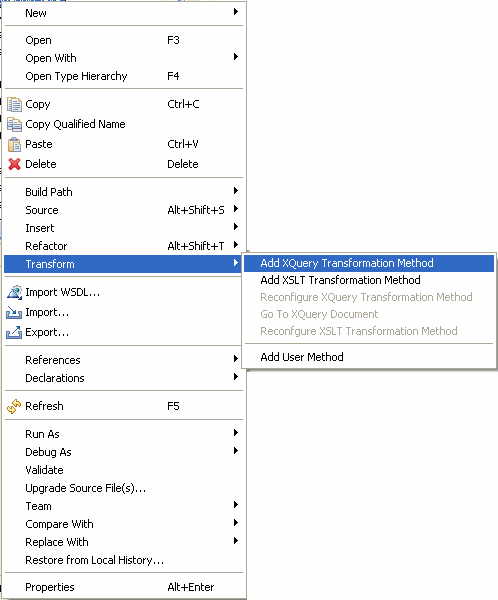Click the Export arrow icon

click(x=14, y=333)
